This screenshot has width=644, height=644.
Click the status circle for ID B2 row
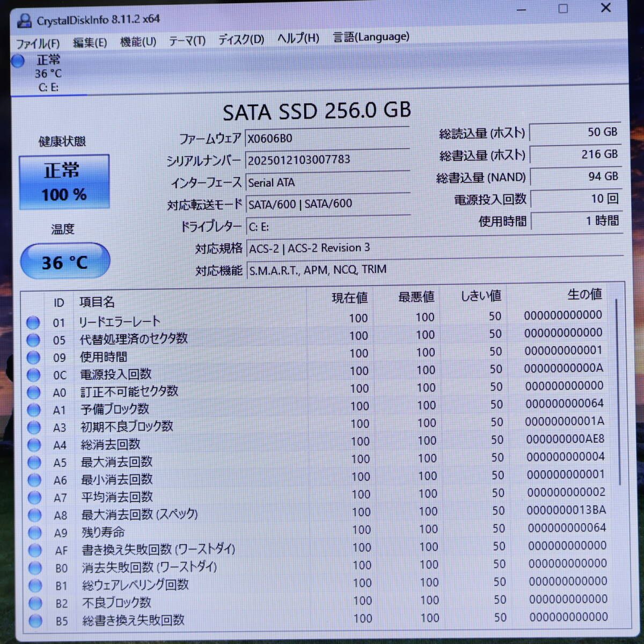(35, 603)
